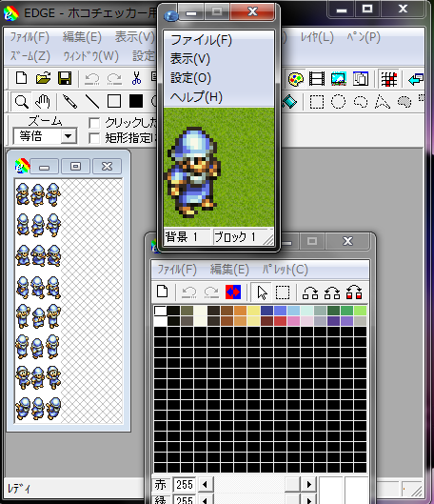Open the palette window icon
Image resolution: width=434 pixels, height=504 pixels.
296,79
